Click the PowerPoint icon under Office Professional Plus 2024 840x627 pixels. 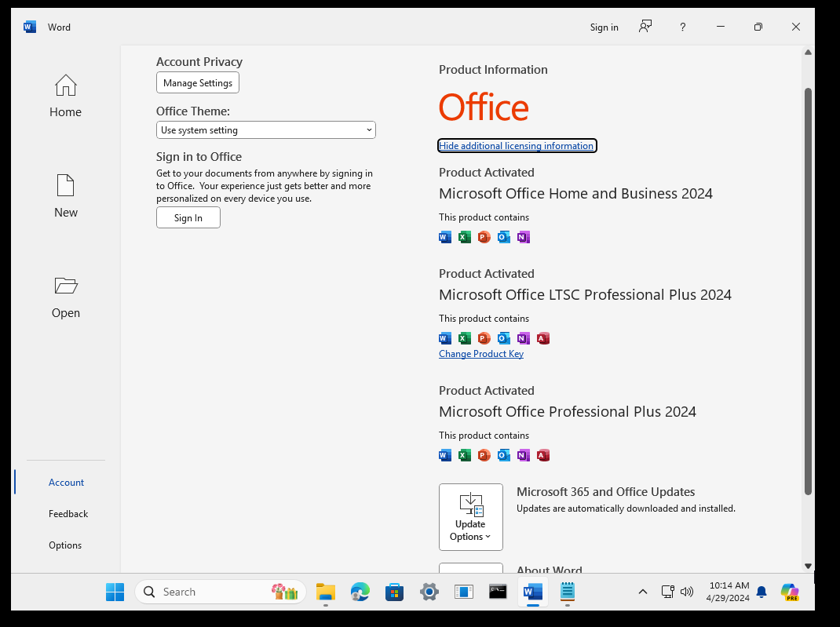[484, 455]
